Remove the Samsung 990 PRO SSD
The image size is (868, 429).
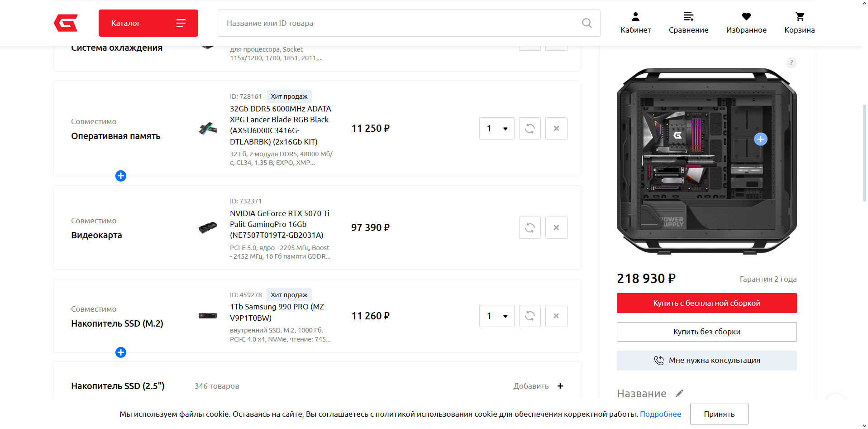click(x=556, y=316)
